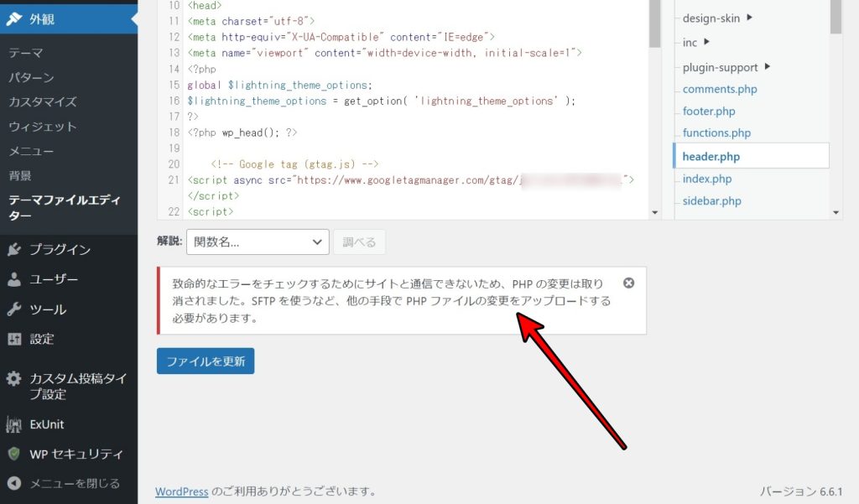Screen dimensions: 859x504
Task: Open the WordPress link in the footer
Action: click(182, 491)
